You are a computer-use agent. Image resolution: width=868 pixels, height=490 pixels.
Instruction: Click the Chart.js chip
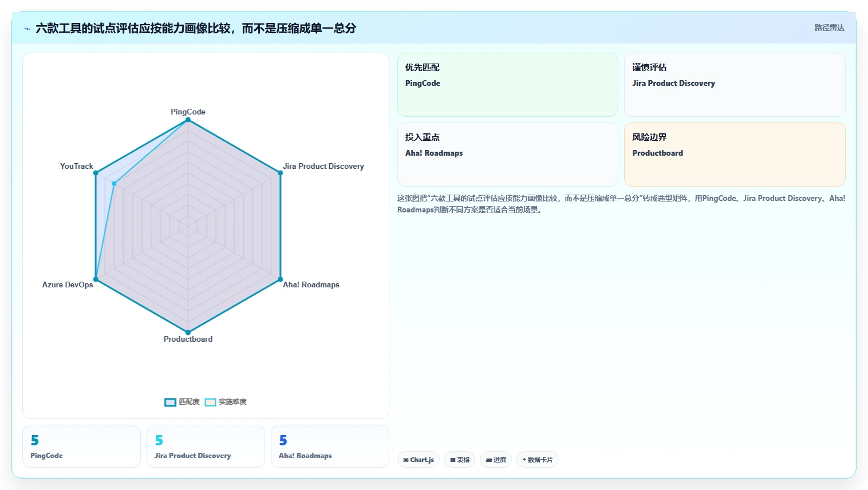point(419,460)
